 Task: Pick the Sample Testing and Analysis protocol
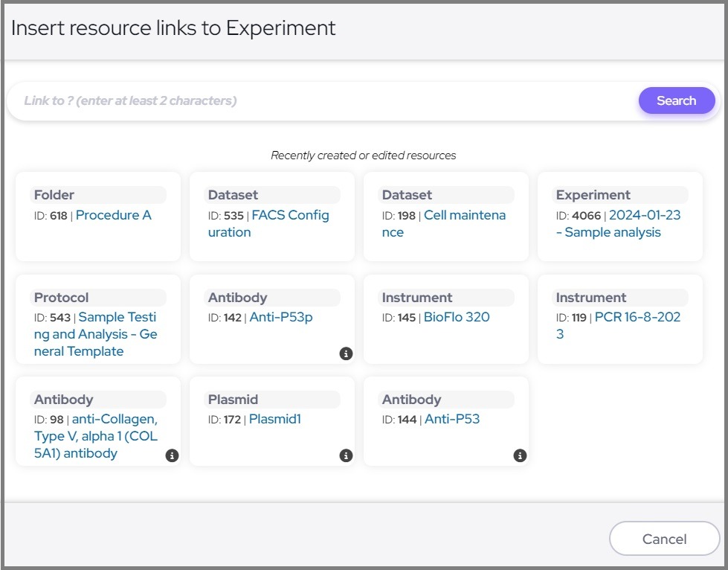click(x=117, y=318)
